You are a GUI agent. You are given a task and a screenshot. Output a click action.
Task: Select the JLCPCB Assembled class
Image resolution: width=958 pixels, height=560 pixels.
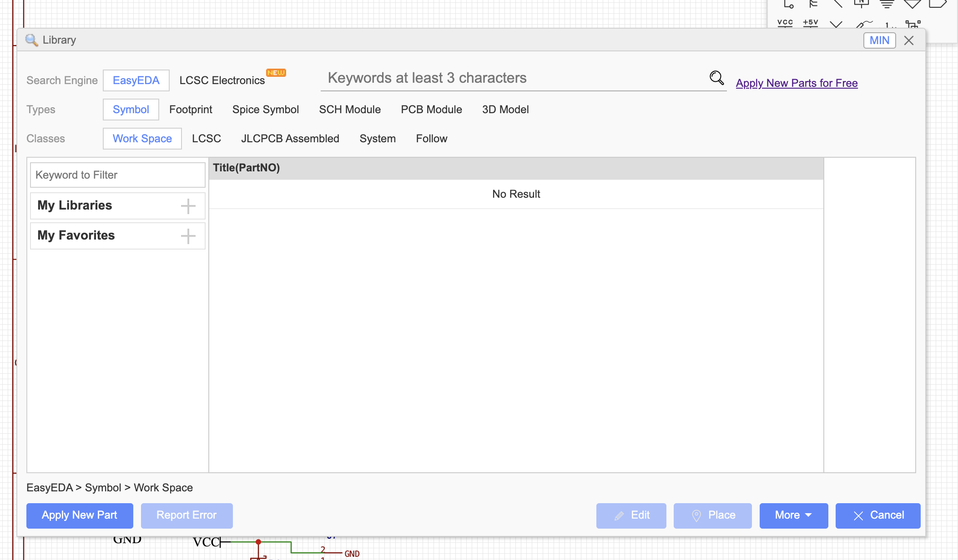click(290, 139)
